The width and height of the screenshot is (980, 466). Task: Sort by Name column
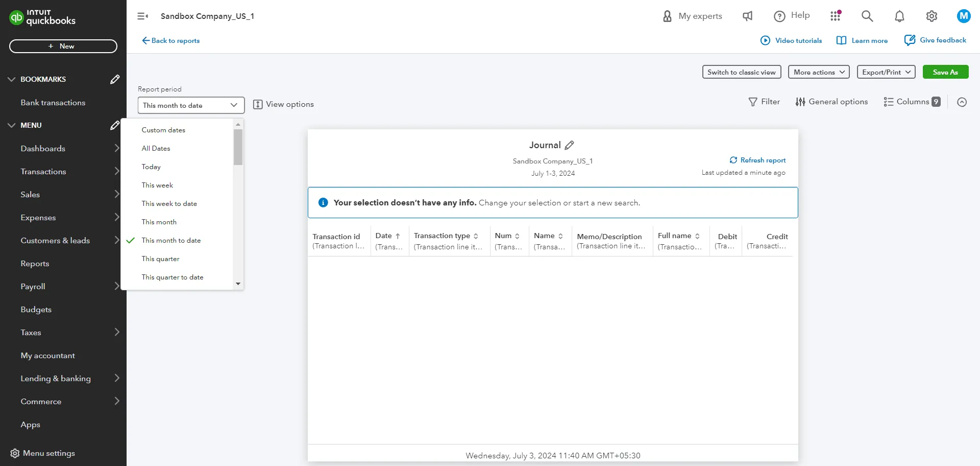click(x=560, y=236)
